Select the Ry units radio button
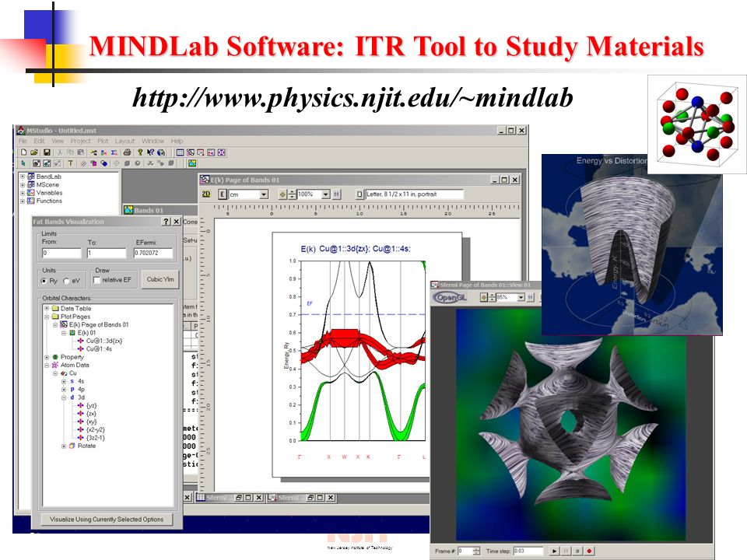The width and height of the screenshot is (747, 560). click(x=44, y=281)
